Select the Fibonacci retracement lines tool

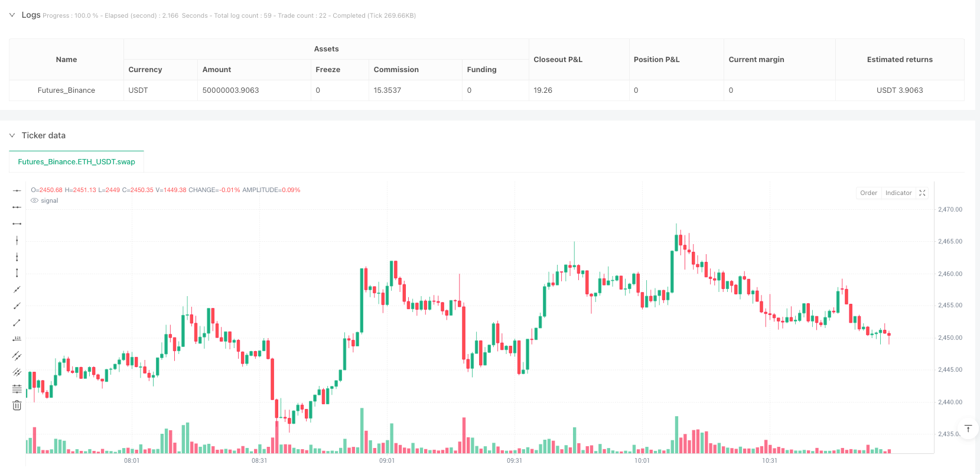point(17,389)
